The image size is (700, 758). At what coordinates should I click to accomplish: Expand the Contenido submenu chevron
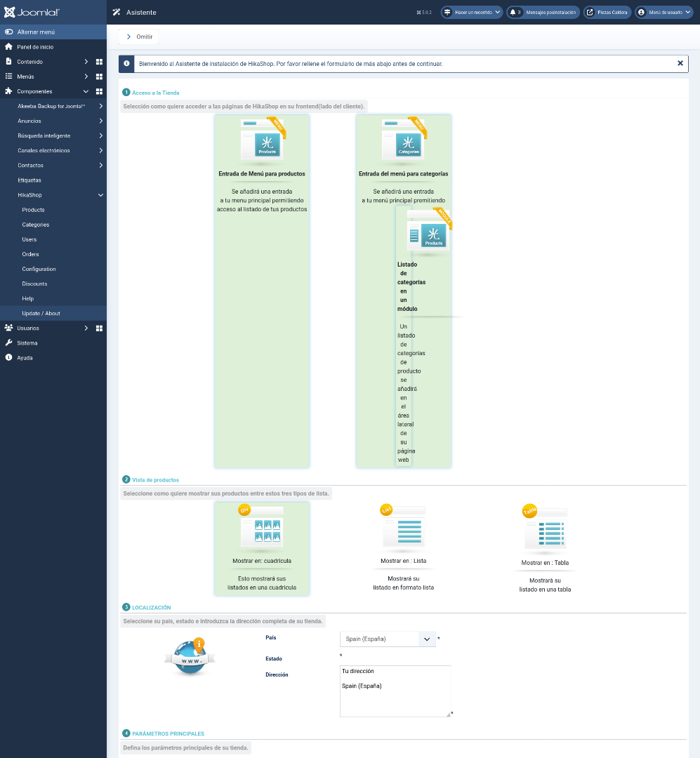click(x=86, y=62)
